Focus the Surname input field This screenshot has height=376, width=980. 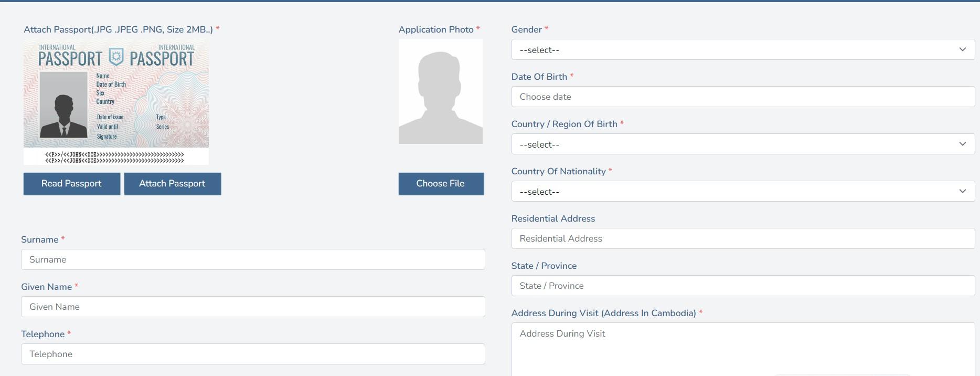click(x=253, y=260)
